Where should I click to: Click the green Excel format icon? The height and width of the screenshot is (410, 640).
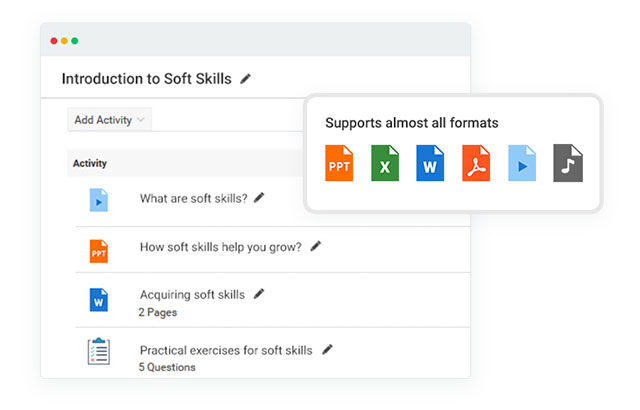point(385,164)
